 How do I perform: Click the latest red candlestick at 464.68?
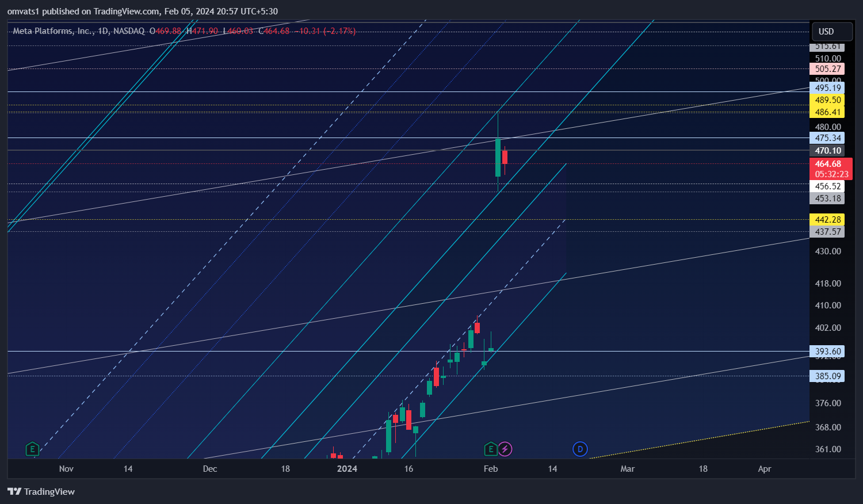(505, 158)
